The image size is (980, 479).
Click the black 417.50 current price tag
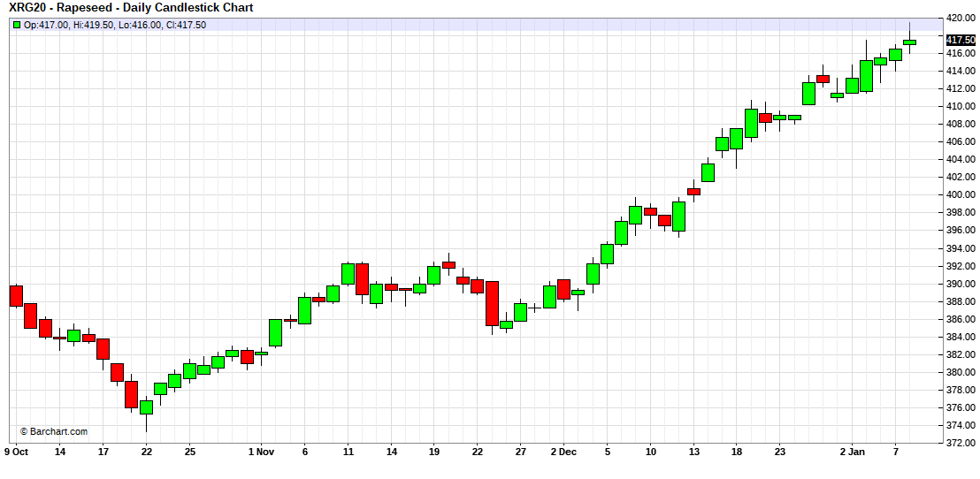point(961,40)
